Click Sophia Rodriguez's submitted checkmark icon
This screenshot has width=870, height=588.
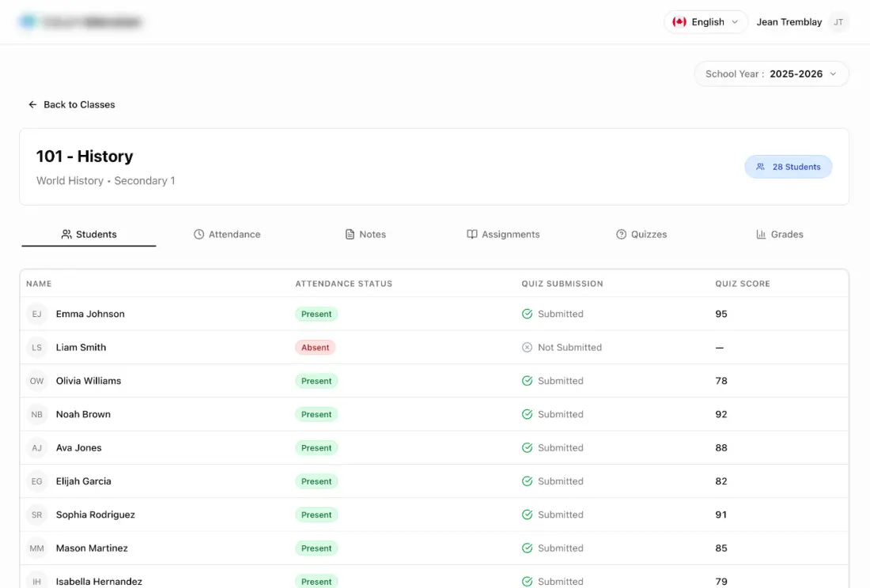527,514
